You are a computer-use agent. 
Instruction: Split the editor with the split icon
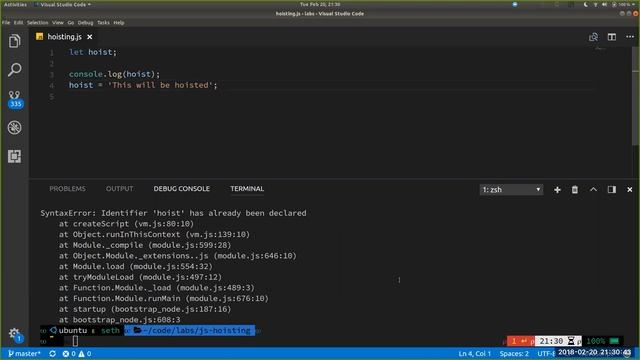pyautogui.click(x=611, y=37)
